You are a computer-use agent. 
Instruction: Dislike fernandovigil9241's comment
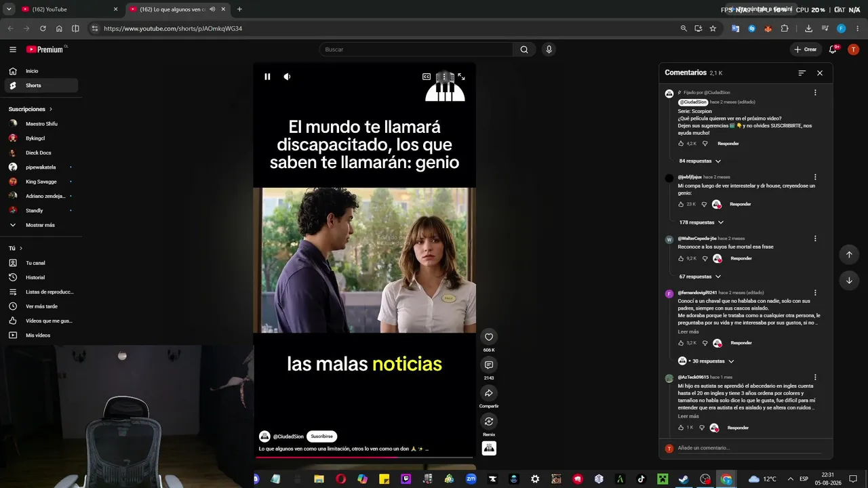point(705,343)
